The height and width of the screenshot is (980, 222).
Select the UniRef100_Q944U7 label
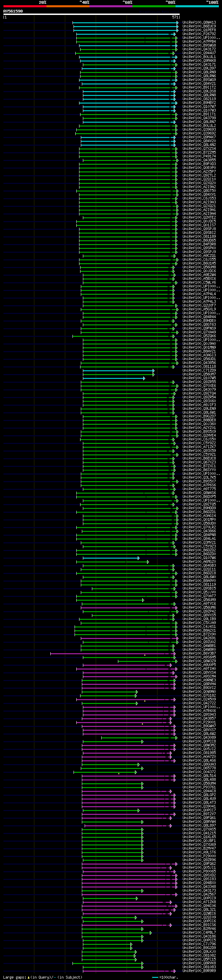tap(199, 53)
